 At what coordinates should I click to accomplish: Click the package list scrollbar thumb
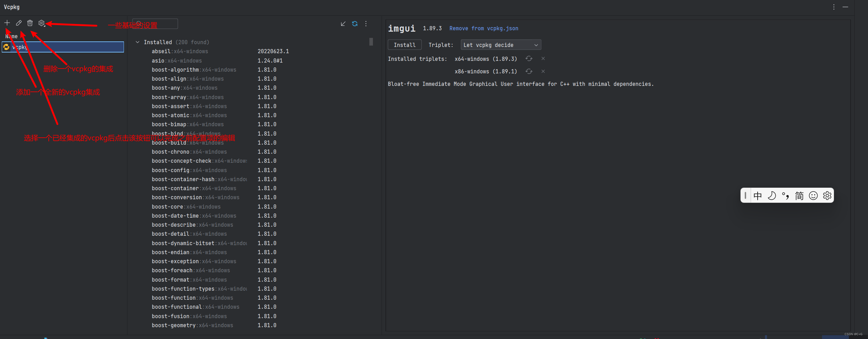pos(371,42)
